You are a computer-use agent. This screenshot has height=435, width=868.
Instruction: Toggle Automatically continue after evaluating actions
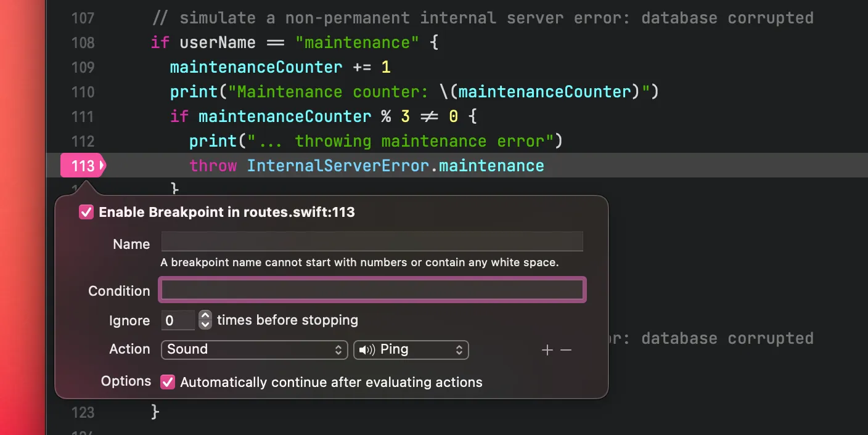(x=168, y=382)
